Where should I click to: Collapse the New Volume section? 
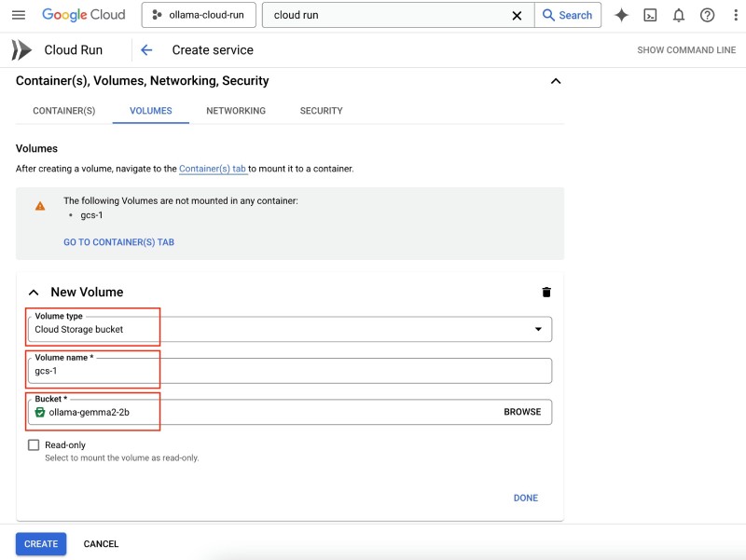pyautogui.click(x=35, y=293)
